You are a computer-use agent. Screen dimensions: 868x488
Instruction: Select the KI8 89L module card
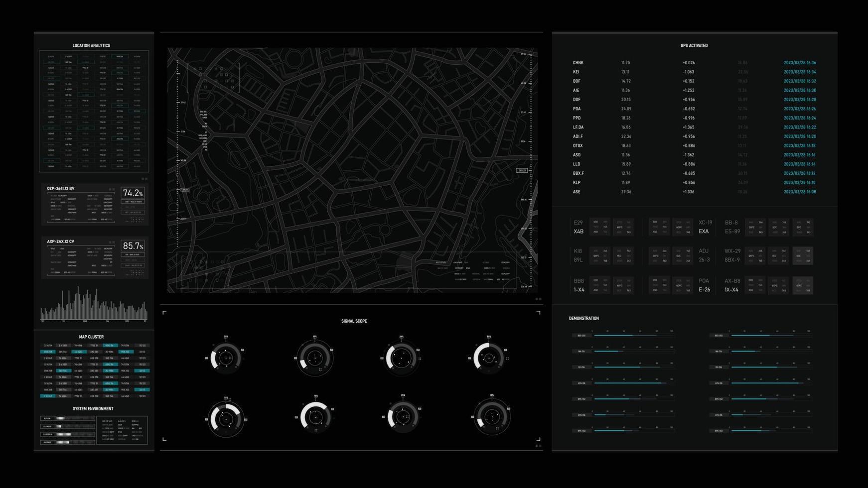pos(602,255)
